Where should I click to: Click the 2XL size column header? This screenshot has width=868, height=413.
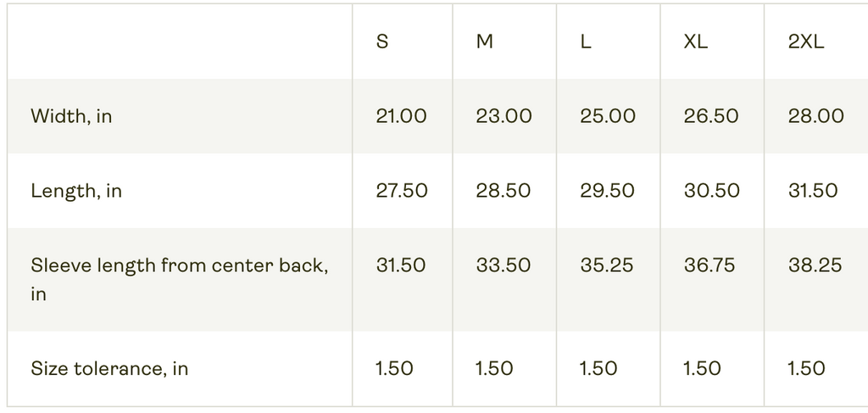[806, 42]
